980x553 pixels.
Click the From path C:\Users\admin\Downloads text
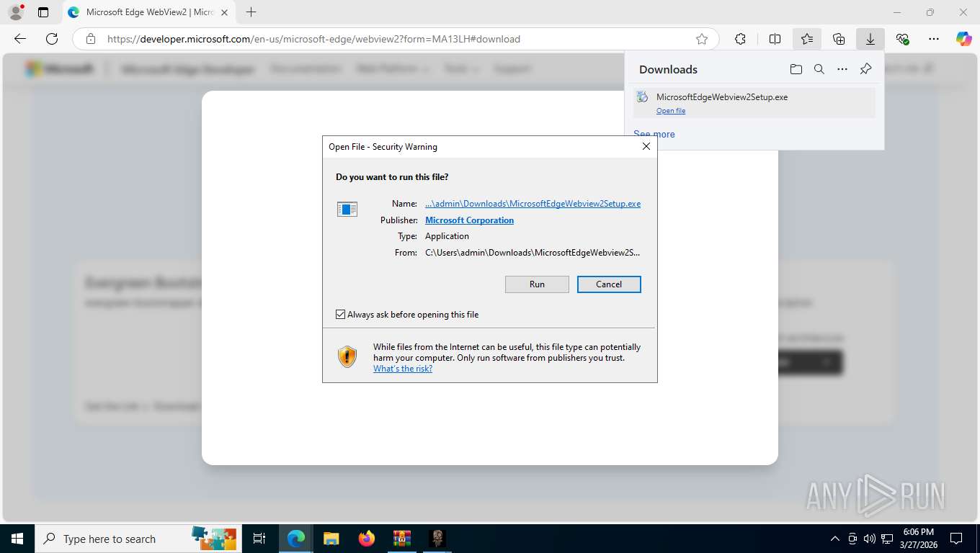(x=533, y=253)
